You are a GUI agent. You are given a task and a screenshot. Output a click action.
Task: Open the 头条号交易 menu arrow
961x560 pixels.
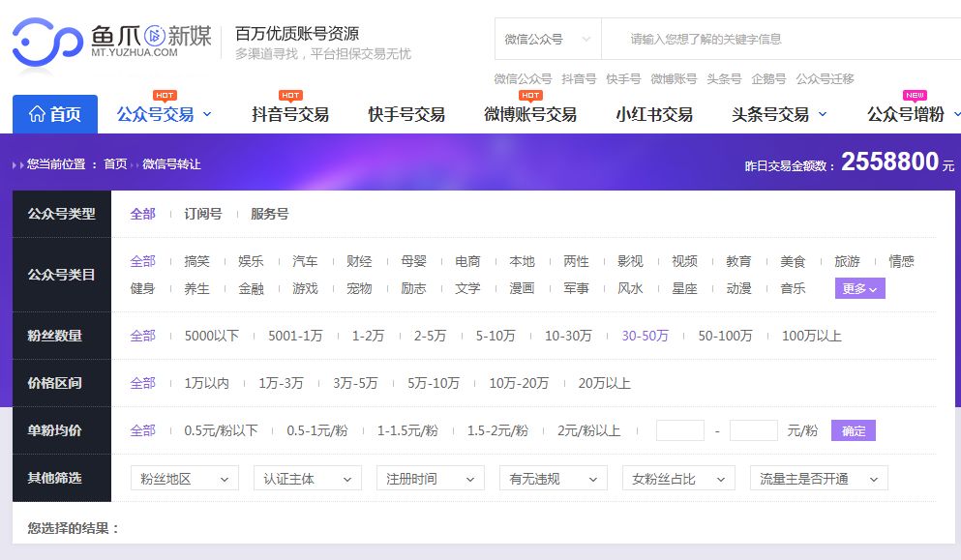click(823, 114)
